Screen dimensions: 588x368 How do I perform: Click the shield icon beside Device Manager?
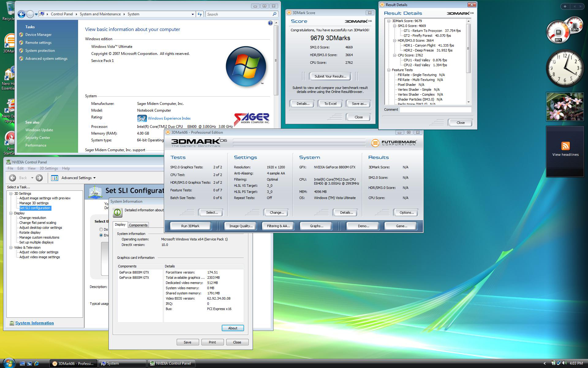point(21,35)
